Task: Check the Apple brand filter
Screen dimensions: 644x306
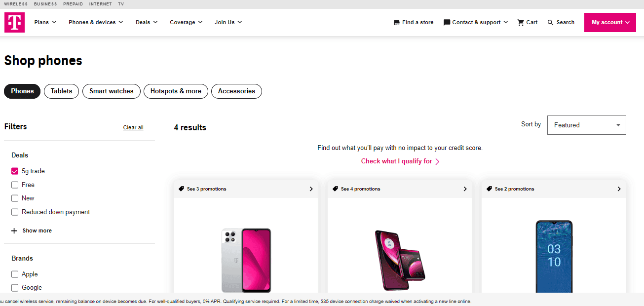Action: 15,274
